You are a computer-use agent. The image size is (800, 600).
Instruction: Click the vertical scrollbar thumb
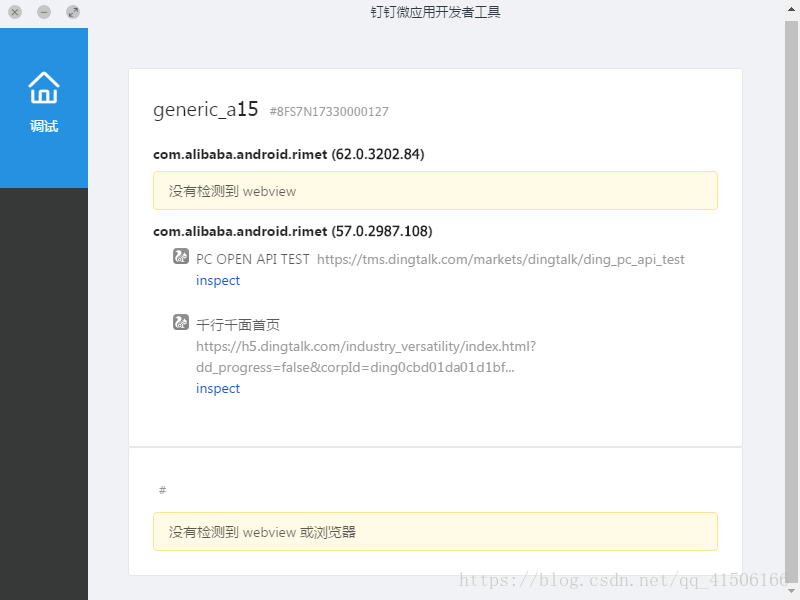(x=792, y=301)
